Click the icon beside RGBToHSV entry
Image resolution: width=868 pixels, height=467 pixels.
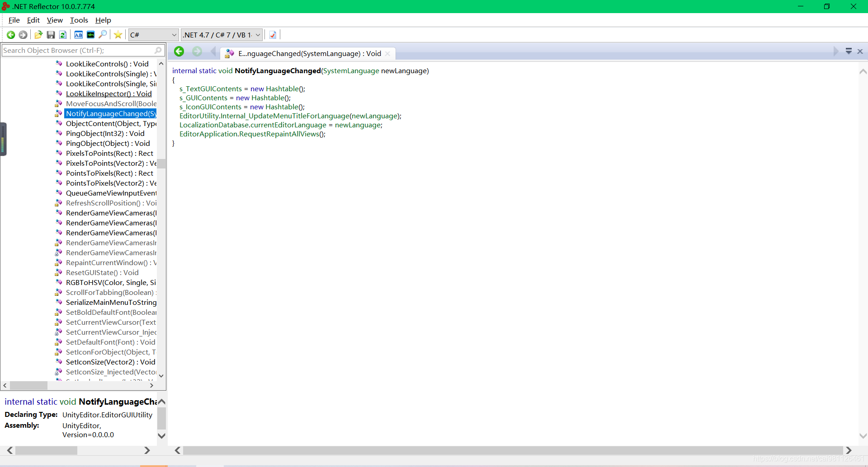click(x=59, y=282)
